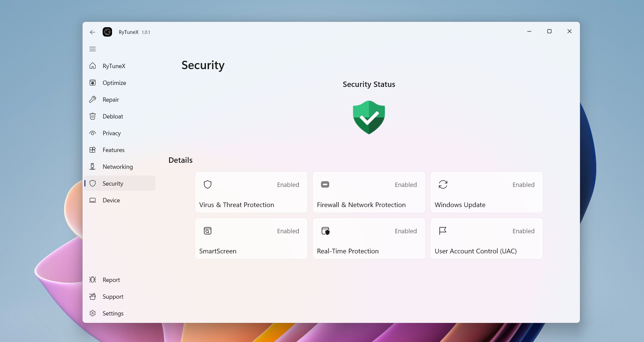Click the Firewall & Network Protection label
The width and height of the screenshot is (644, 342).
tap(361, 205)
